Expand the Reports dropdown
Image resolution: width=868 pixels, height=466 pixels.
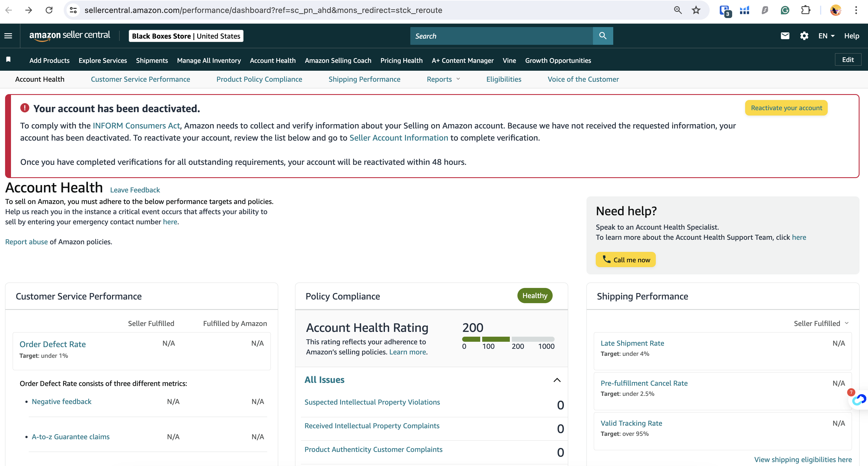443,79
